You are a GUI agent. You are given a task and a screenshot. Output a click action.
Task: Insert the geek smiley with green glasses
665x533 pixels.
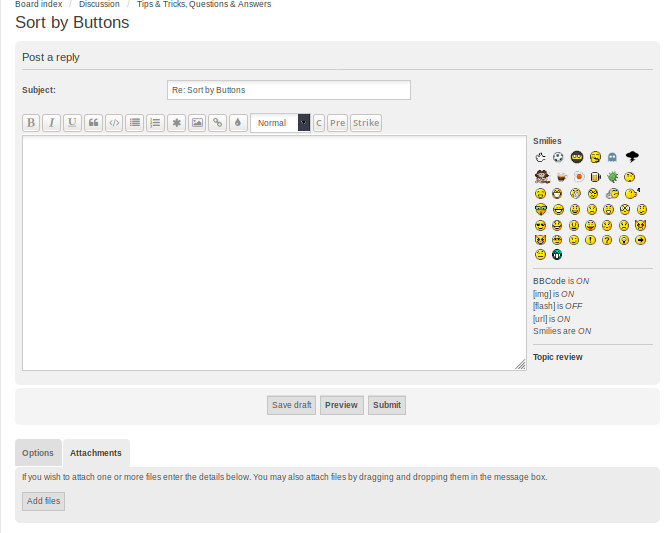[x=541, y=209]
